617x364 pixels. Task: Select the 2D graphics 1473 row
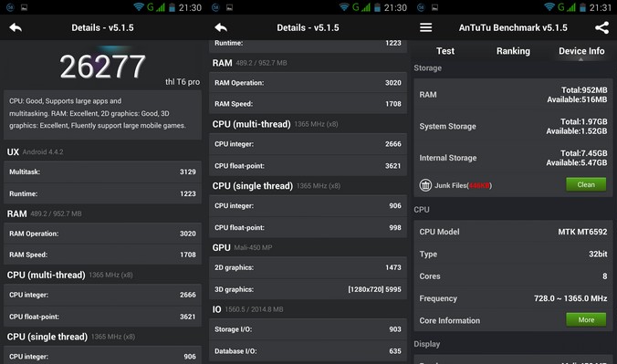pyautogui.click(x=308, y=267)
